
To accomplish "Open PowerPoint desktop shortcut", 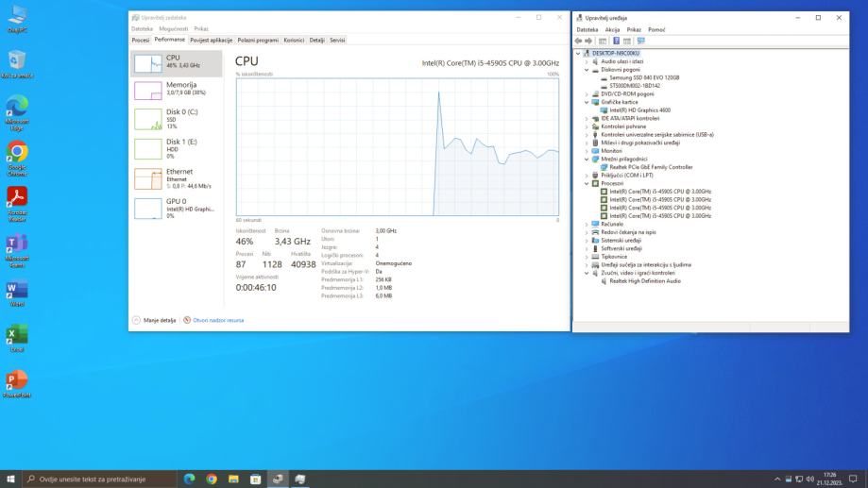I will [x=17, y=384].
